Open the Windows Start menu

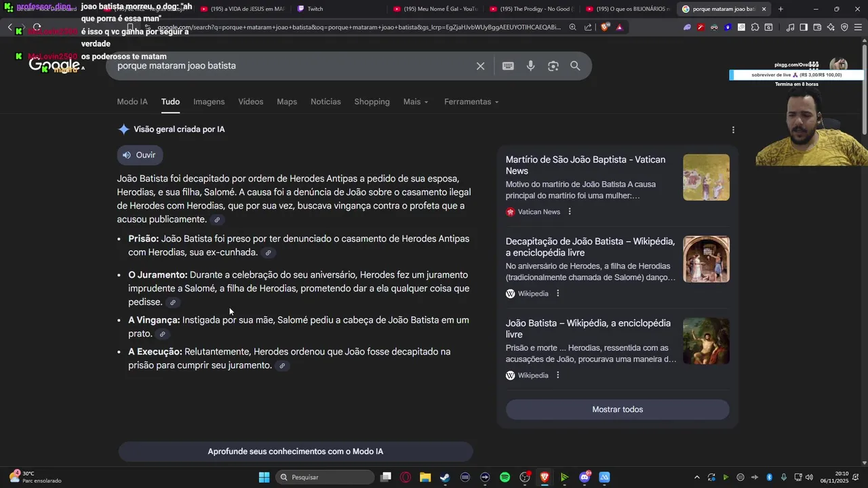264,477
